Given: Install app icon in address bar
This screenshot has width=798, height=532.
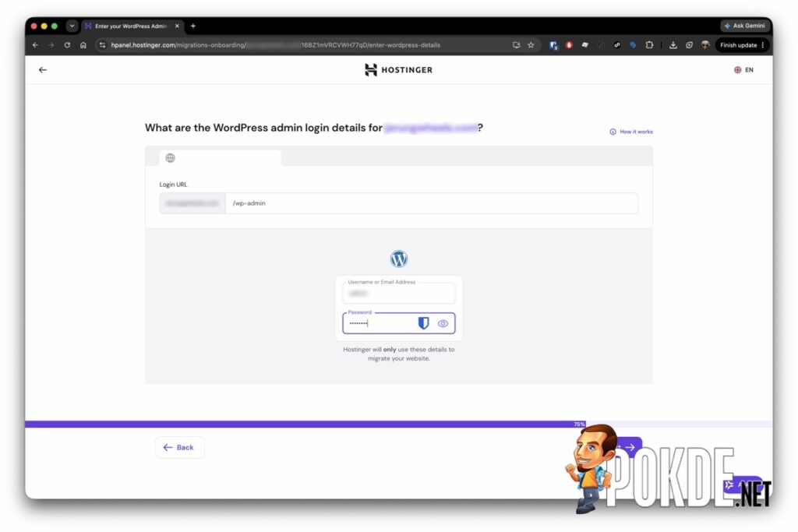Looking at the screenshot, I should [x=517, y=44].
